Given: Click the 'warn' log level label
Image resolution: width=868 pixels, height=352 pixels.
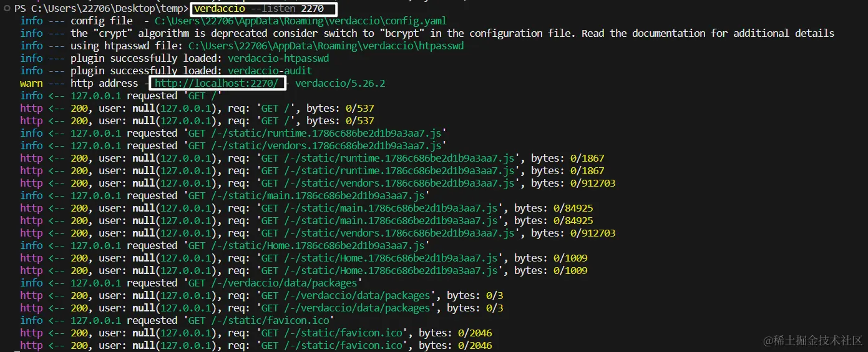Looking at the screenshot, I should (31, 83).
